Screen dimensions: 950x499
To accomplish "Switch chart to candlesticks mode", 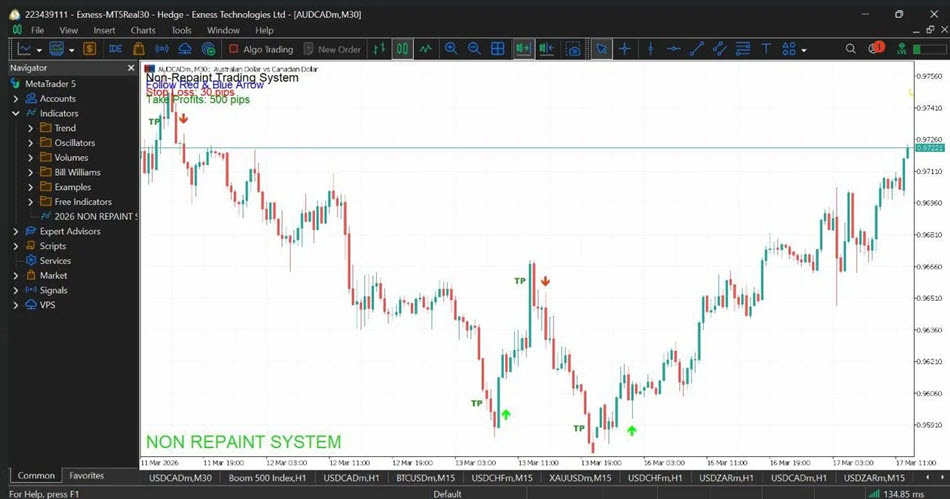I will point(402,49).
